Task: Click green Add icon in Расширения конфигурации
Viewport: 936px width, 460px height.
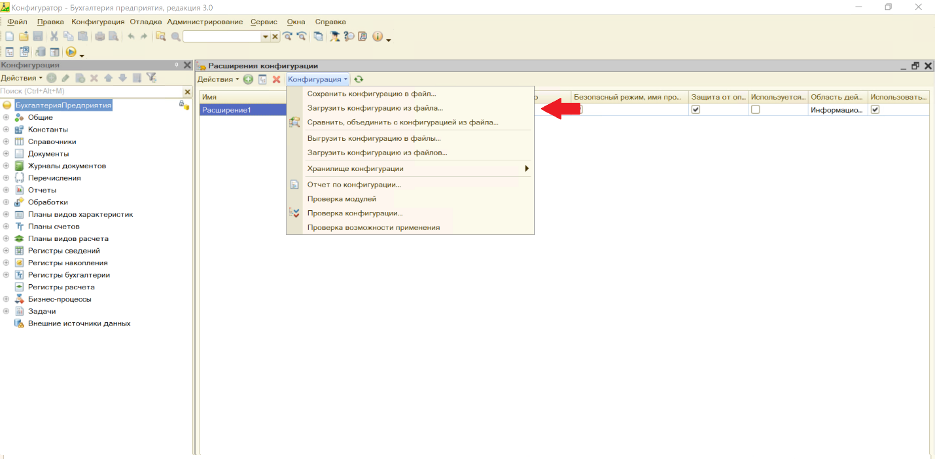Action: 248,79
